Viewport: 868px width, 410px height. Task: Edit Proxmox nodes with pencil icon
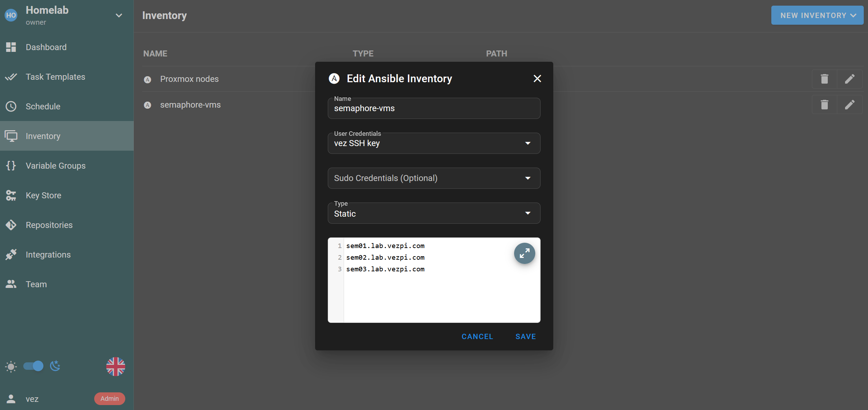[x=850, y=79]
